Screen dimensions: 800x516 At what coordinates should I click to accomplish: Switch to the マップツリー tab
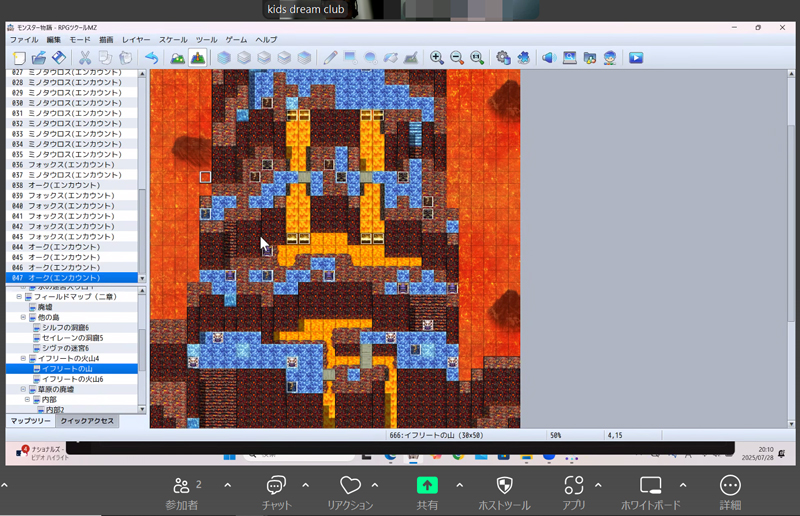point(31,421)
